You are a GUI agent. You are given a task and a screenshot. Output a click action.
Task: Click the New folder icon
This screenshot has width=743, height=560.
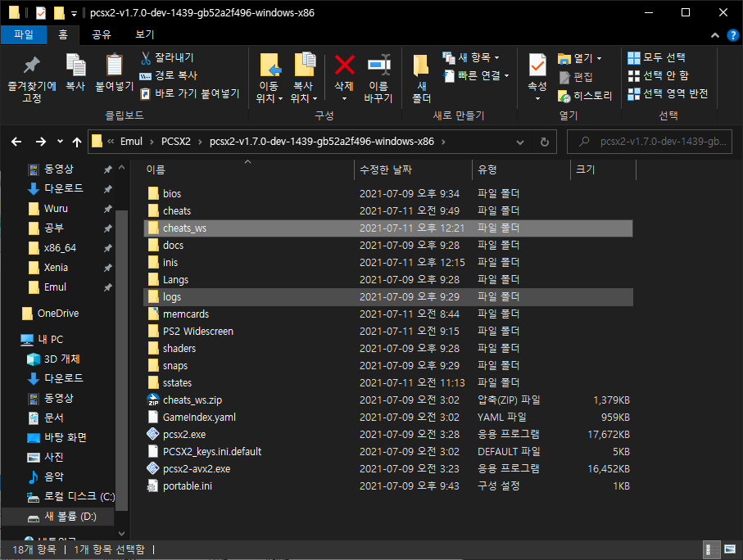click(421, 65)
